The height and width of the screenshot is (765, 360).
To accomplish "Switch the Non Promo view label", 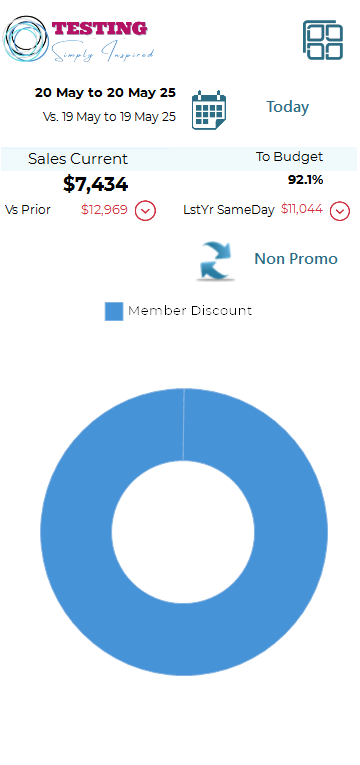I will pos(296,259).
